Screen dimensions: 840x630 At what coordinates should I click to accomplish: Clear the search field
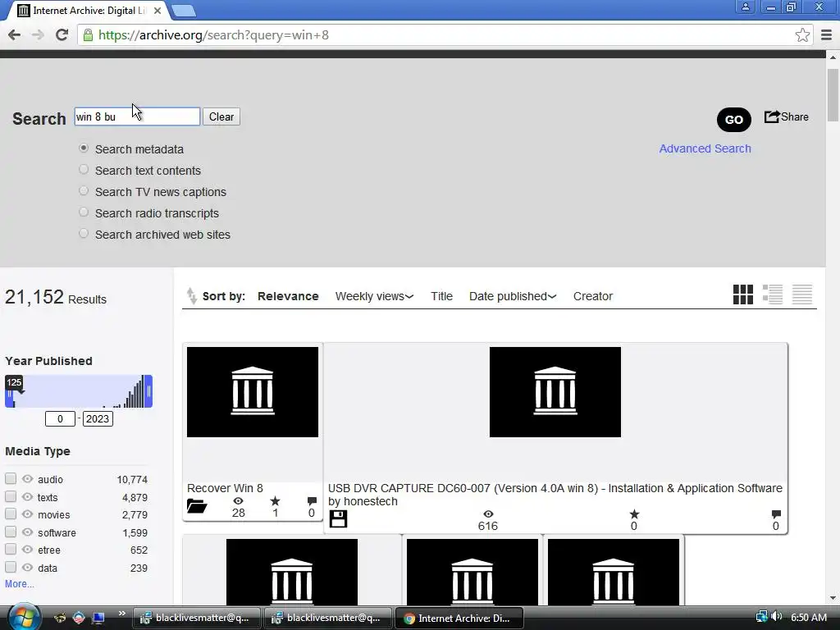221,116
